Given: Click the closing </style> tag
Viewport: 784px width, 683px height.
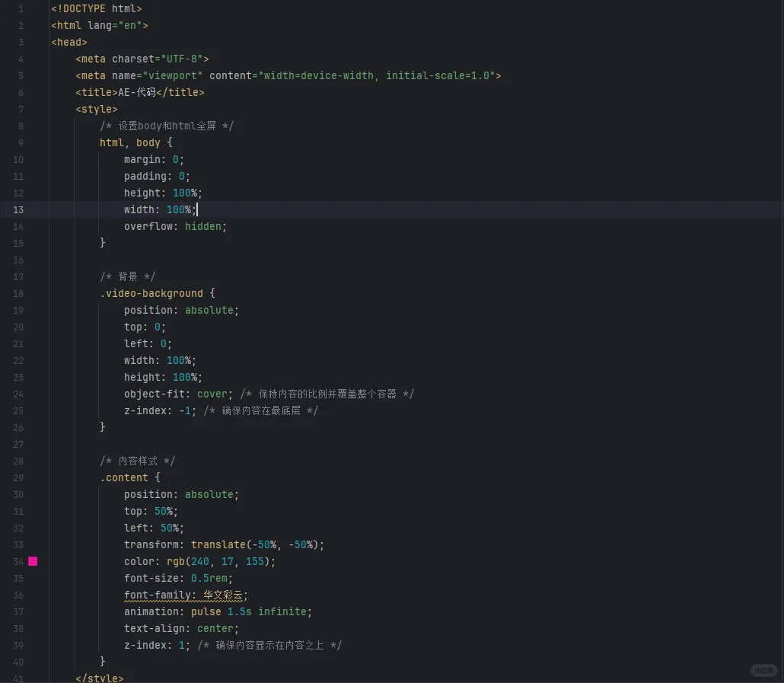Looking at the screenshot, I should click(100, 678).
